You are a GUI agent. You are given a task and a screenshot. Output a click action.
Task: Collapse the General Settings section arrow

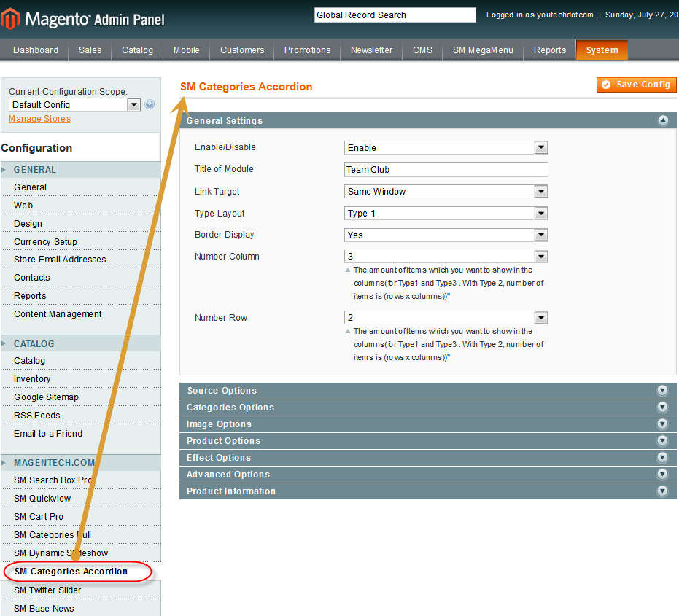coord(663,121)
